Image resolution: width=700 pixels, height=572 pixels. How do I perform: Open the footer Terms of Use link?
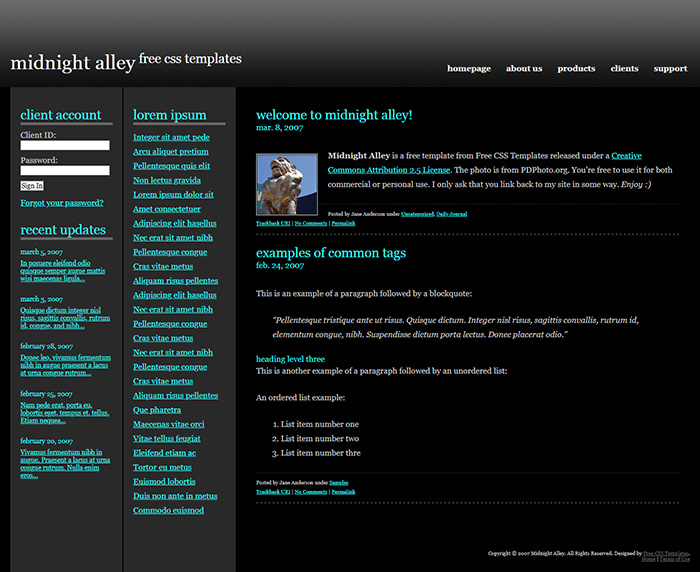pyautogui.click(x=674, y=559)
